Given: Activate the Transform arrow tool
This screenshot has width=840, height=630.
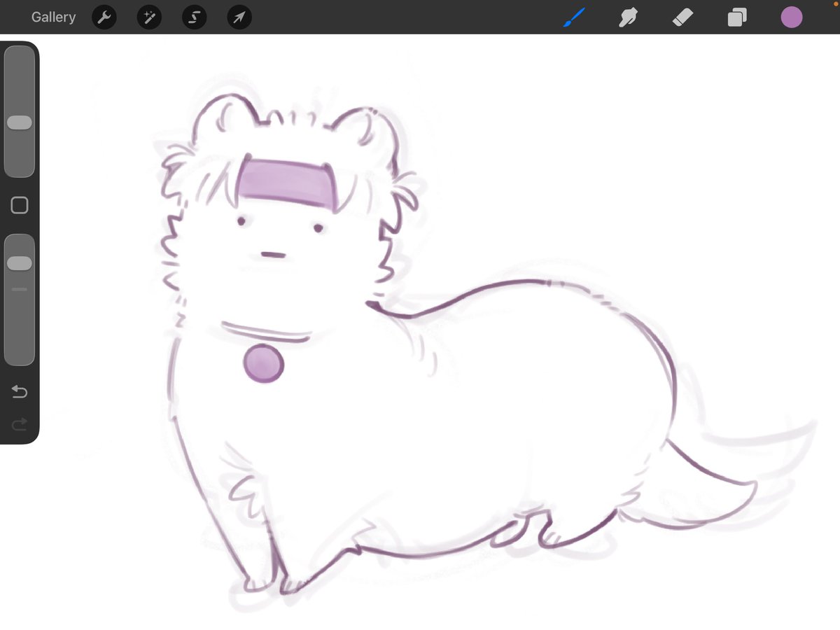Looking at the screenshot, I should pos(239,17).
